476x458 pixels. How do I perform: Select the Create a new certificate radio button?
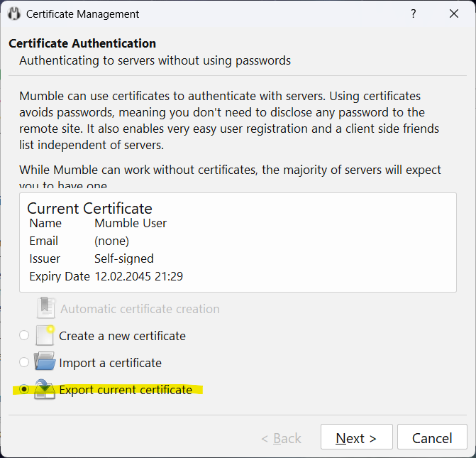tap(25, 336)
